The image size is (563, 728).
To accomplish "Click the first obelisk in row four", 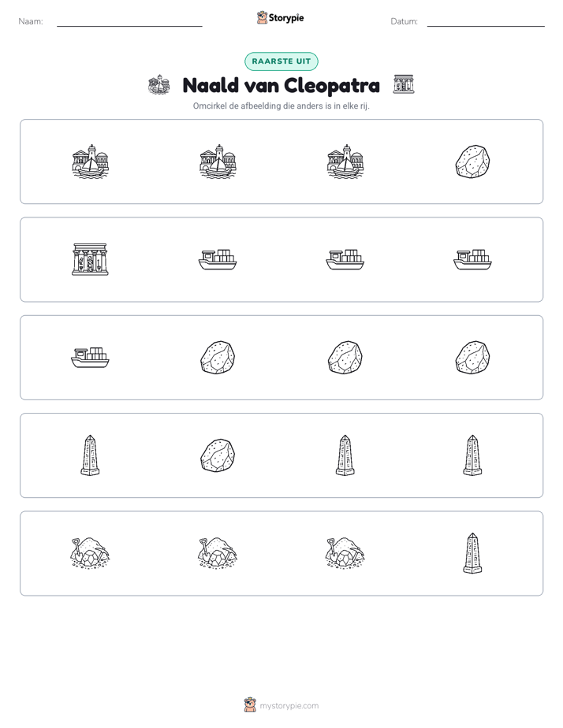I will pos(90,455).
